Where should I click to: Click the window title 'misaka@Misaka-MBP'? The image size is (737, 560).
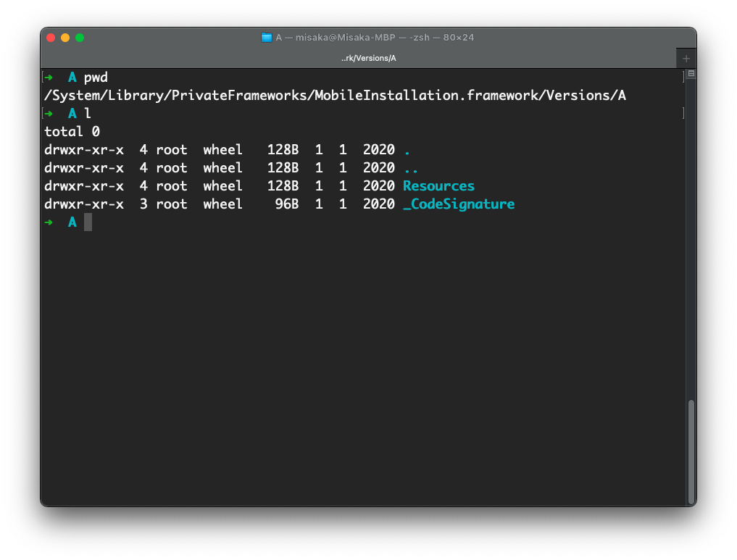346,38
